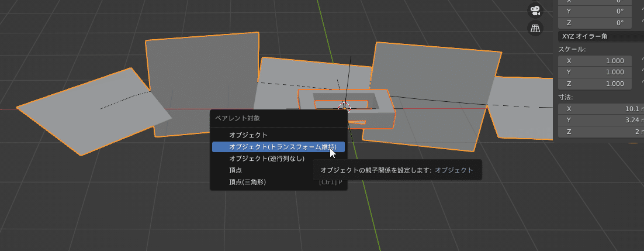Pick オブジェクト(逆行列なし) parent option
Screen dimensions: 644x251
click(279, 159)
